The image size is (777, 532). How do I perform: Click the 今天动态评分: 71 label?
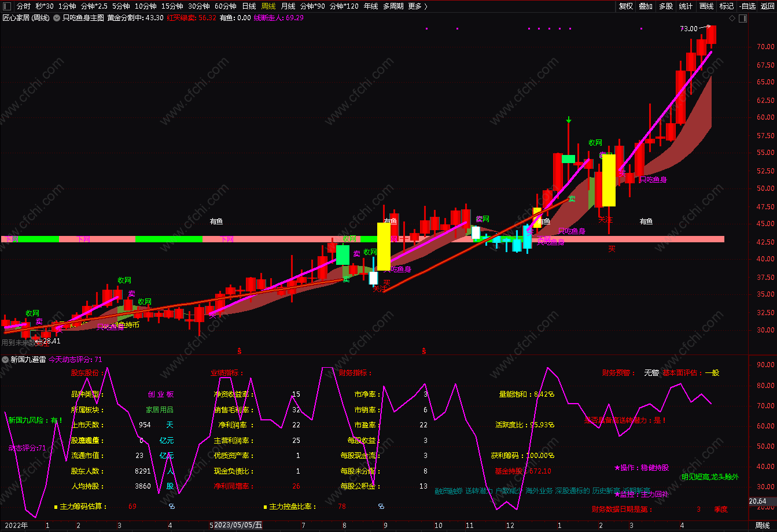75,359
